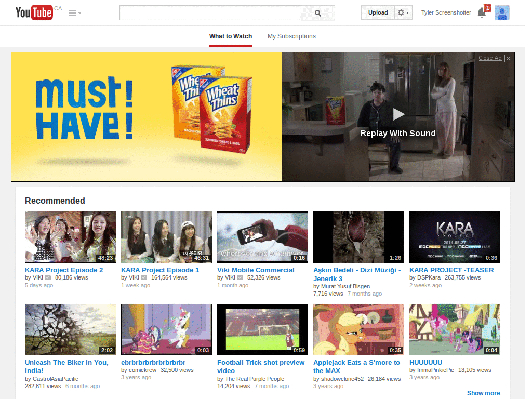
Task: Open the guide menu dropdown
Action: 75,13
